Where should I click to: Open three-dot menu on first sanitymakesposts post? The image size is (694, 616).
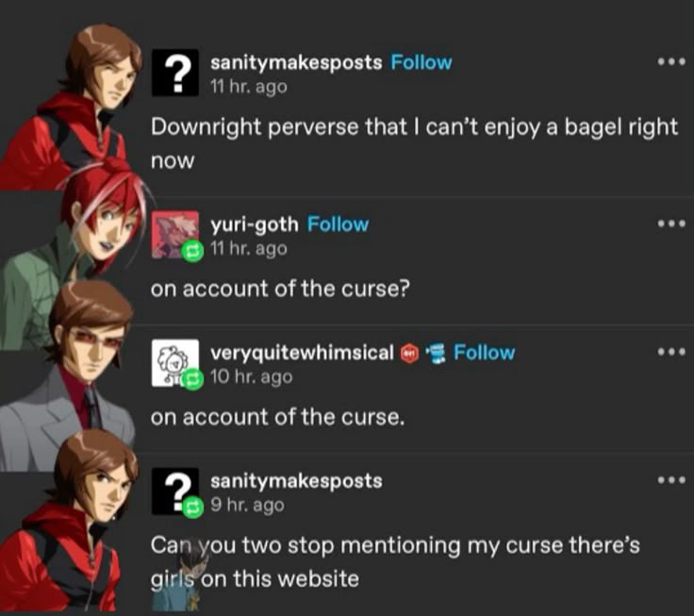[x=671, y=62]
